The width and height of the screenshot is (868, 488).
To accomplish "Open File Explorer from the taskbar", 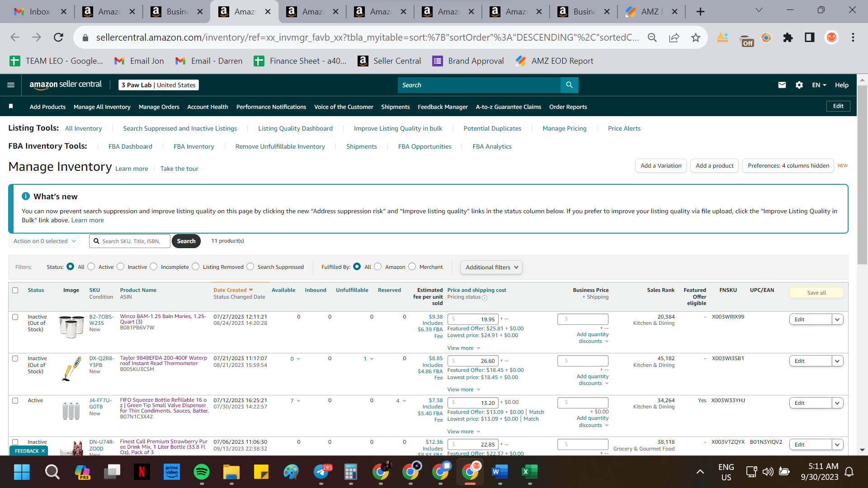I will pos(231,472).
